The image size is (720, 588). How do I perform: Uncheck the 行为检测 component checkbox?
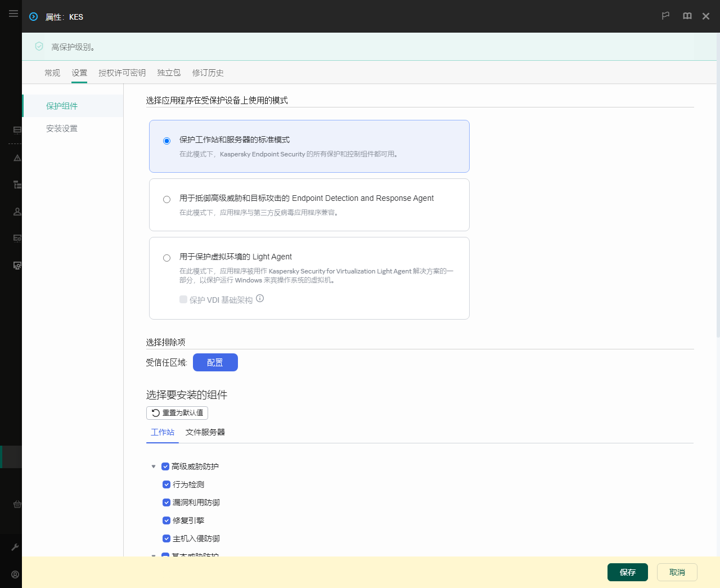166,484
